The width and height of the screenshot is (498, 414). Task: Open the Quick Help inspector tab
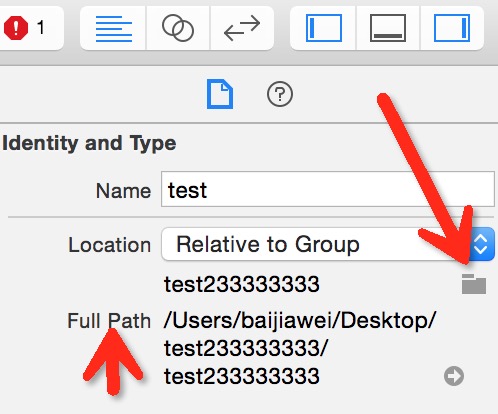coord(280,94)
